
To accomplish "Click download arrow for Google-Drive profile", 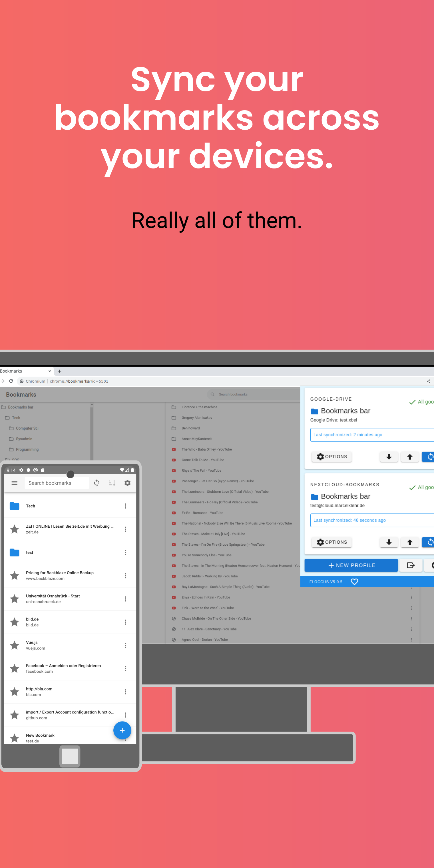I will (389, 457).
